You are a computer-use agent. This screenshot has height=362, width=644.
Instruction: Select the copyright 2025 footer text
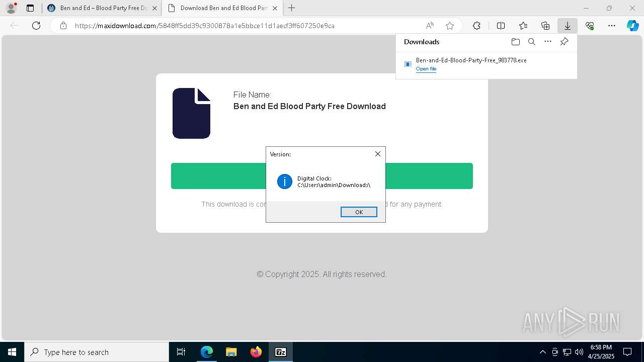[x=321, y=274]
